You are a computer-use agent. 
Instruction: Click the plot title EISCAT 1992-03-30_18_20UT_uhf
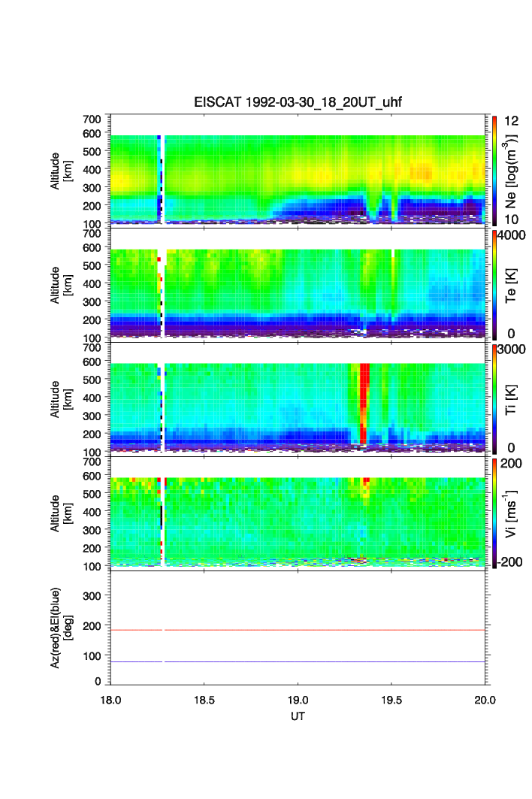tap(298, 102)
